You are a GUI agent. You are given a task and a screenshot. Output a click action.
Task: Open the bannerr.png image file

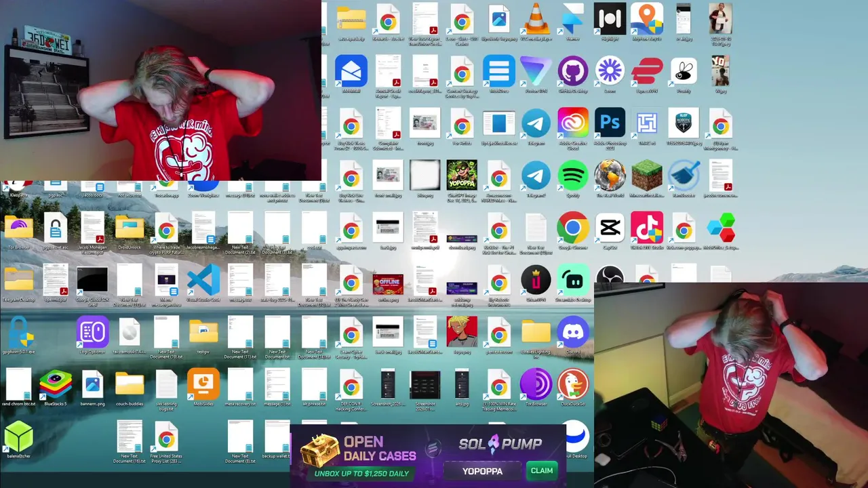(x=92, y=385)
